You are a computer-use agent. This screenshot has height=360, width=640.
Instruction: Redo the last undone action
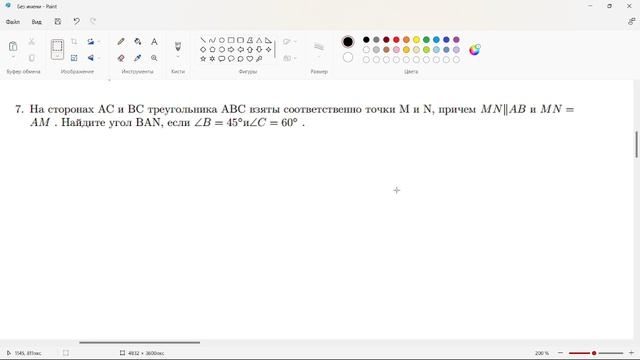point(93,22)
